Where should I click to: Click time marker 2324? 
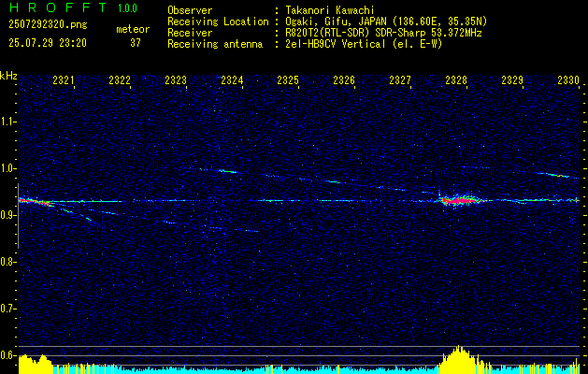point(232,79)
